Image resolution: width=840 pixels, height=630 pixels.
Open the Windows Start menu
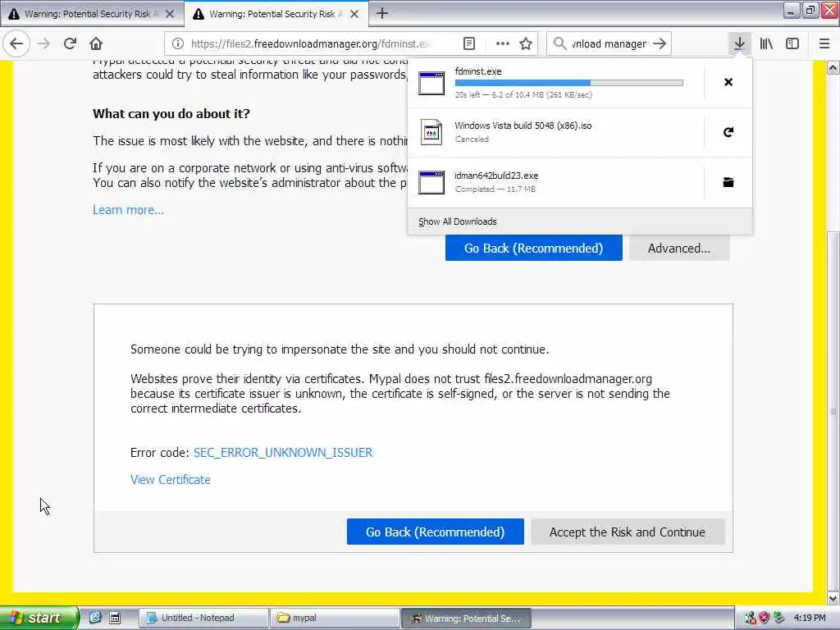click(x=39, y=618)
